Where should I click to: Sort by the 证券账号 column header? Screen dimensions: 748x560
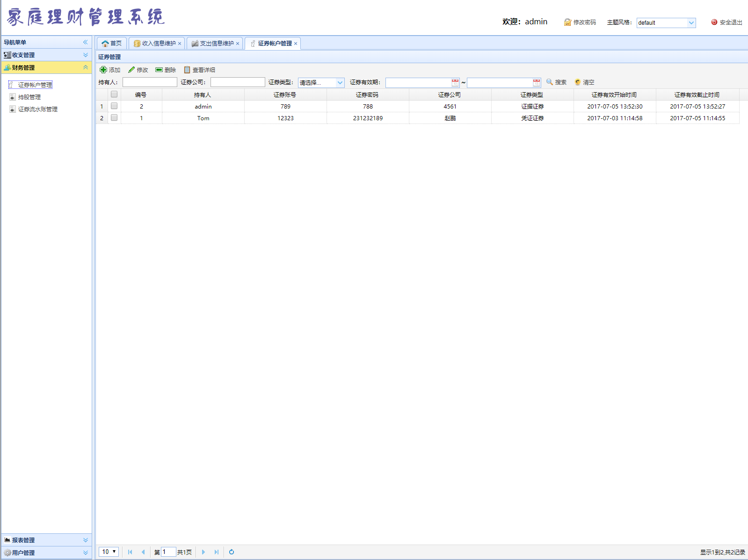[285, 95]
